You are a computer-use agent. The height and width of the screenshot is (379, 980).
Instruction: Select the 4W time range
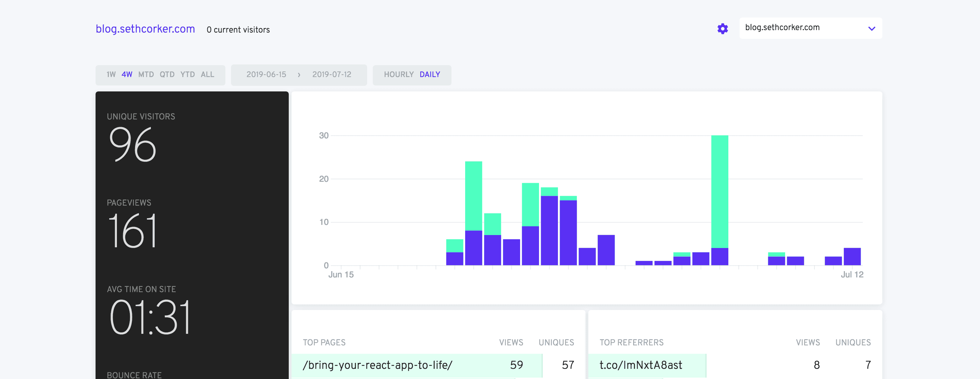coord(127,75)
